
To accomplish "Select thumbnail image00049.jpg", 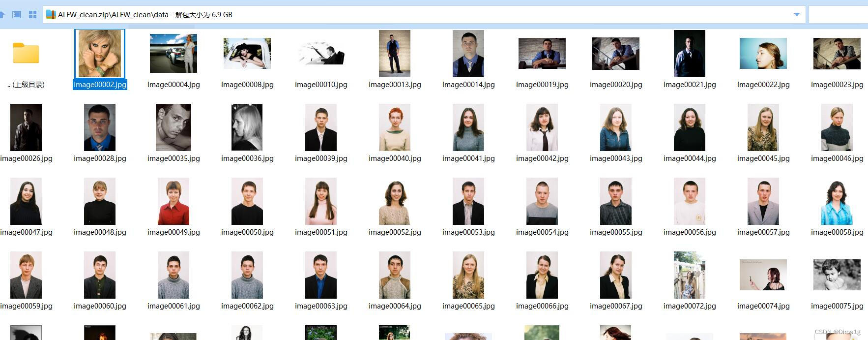I will (174, 201).
